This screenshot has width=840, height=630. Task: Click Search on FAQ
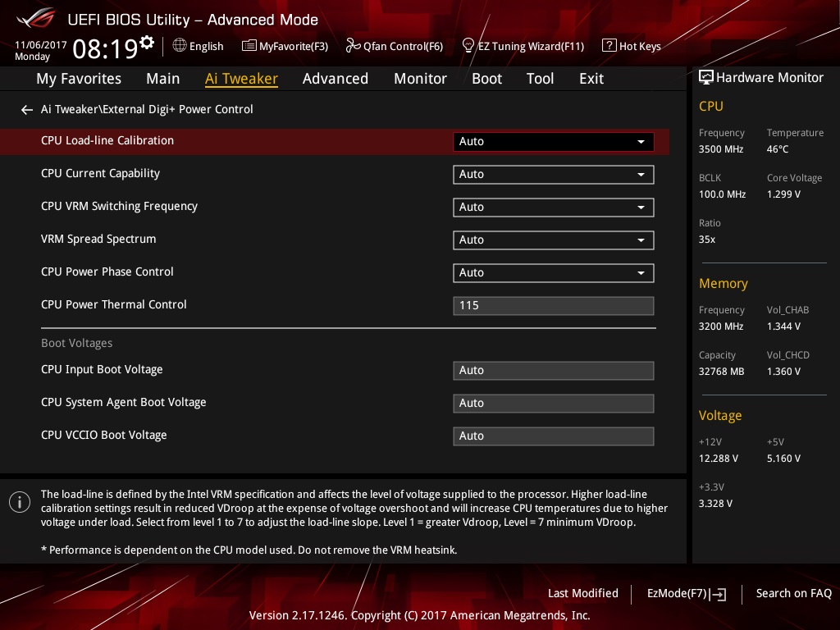click(x=794, y=594)
